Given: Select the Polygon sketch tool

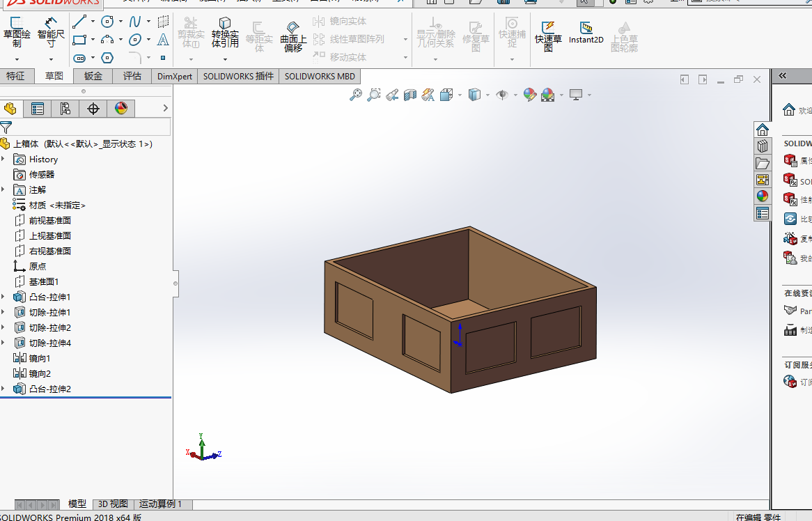Looking at the screenshot, I should click(x=107, y=58).
